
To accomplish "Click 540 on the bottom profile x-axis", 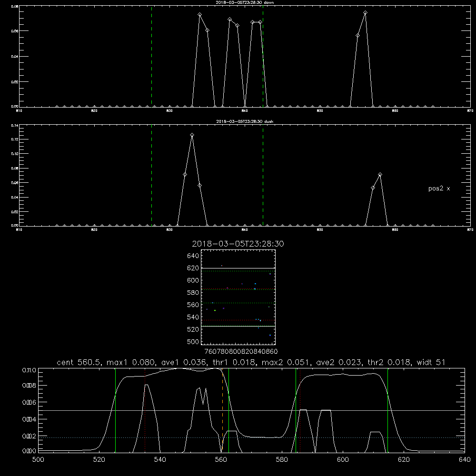I will [x=160, y=460].
